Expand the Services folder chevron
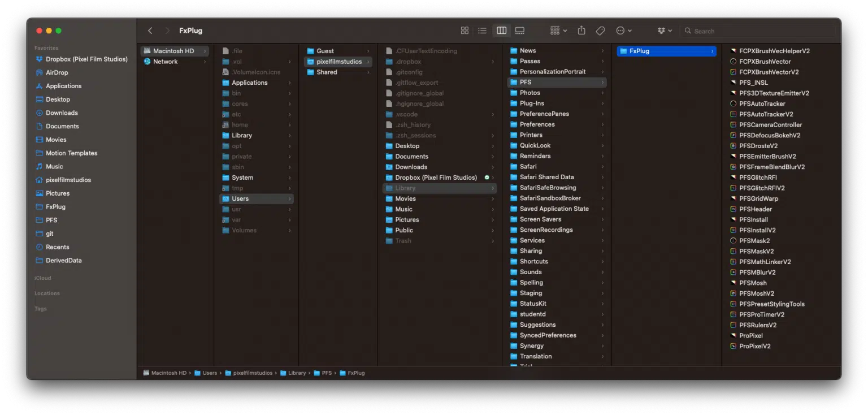The width and height of the screenshot is (868, 415). 602,240
